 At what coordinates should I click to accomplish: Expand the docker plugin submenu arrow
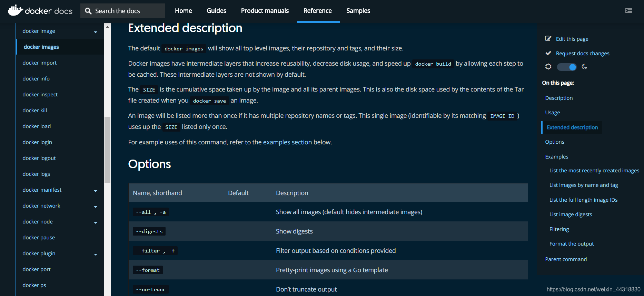click(x=96, y=255)
